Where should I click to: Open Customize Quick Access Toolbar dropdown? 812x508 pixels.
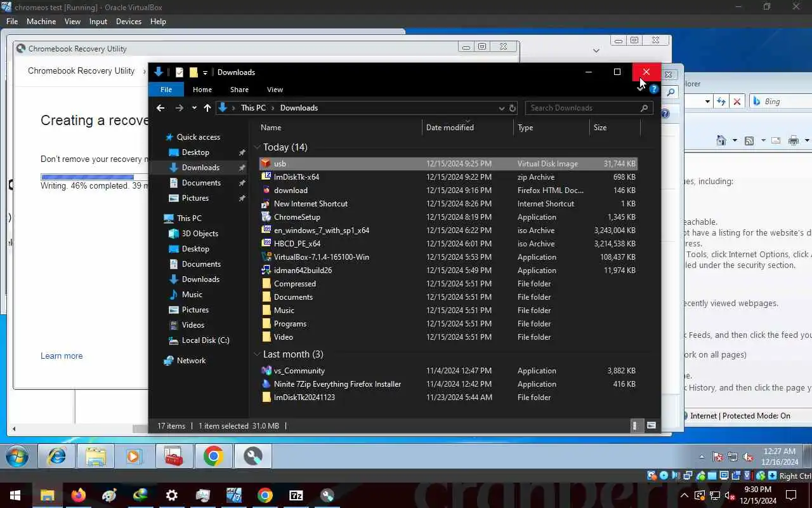pos(205,72)
